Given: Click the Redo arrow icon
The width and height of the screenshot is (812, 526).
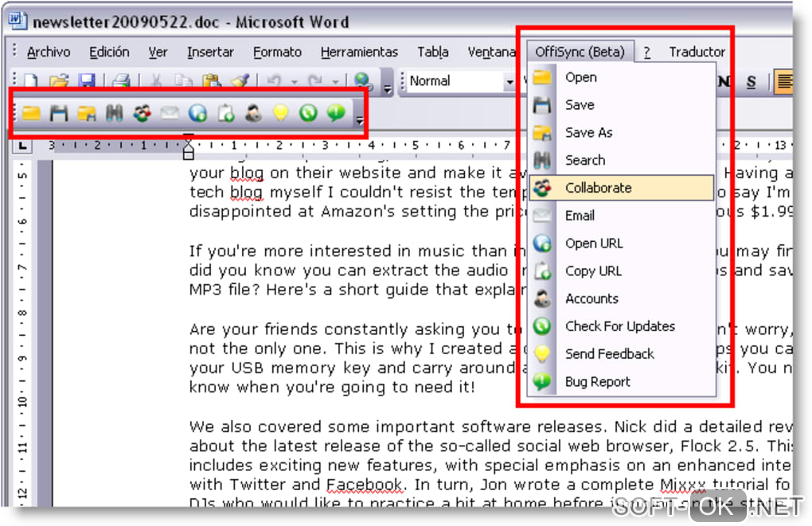Looking at the screenshot, I should click(316, 81).
